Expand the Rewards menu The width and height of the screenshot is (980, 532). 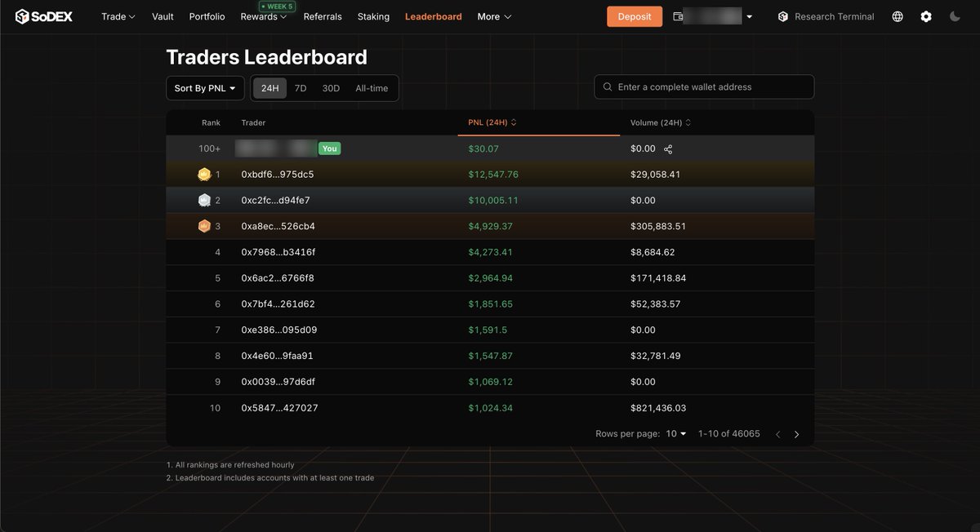point(264,16)
